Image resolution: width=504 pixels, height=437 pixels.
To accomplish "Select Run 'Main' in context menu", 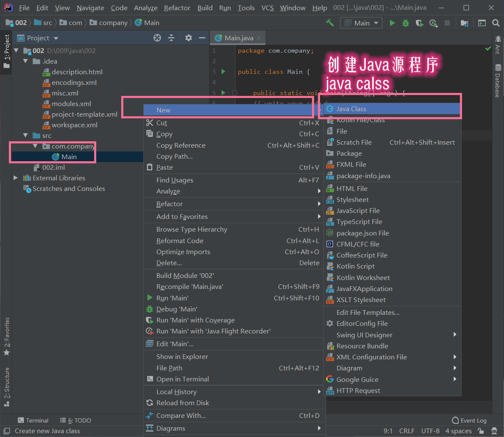I will 233,298.
